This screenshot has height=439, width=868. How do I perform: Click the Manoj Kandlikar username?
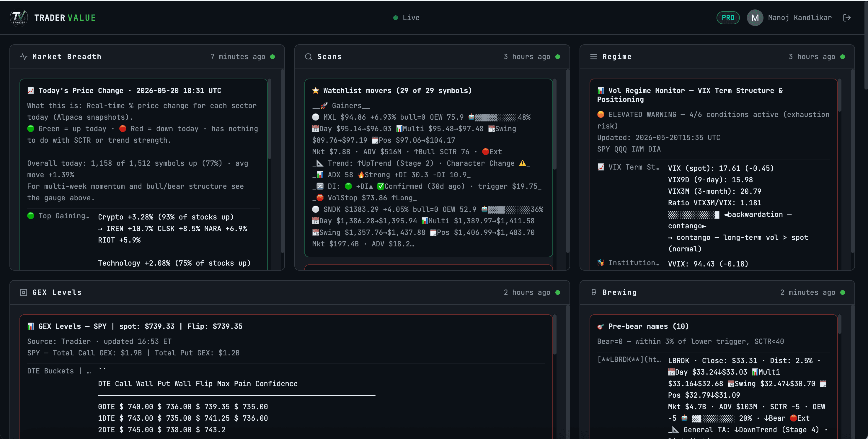coord(800,17)
